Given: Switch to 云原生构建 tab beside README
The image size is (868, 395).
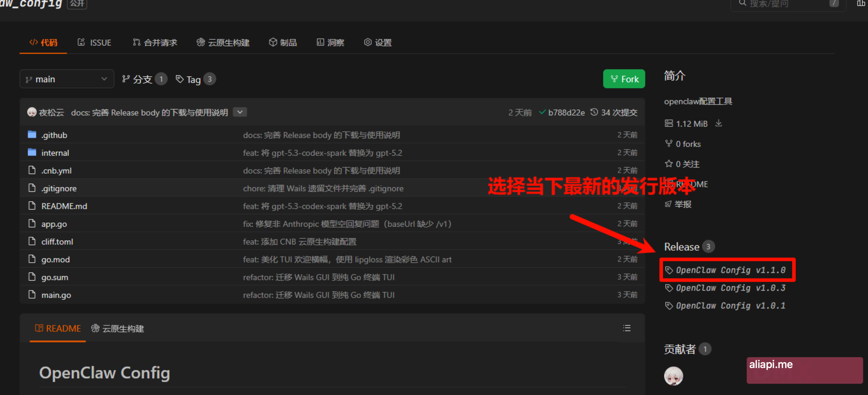Looking at the screenshot, I should pyautogui.click(x=118, y=328).
